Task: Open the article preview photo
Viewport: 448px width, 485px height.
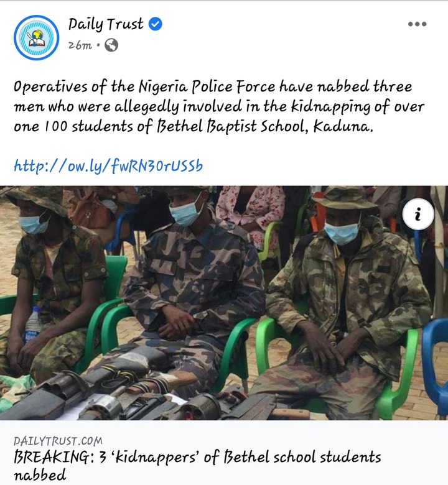Action: click(224, 303)
